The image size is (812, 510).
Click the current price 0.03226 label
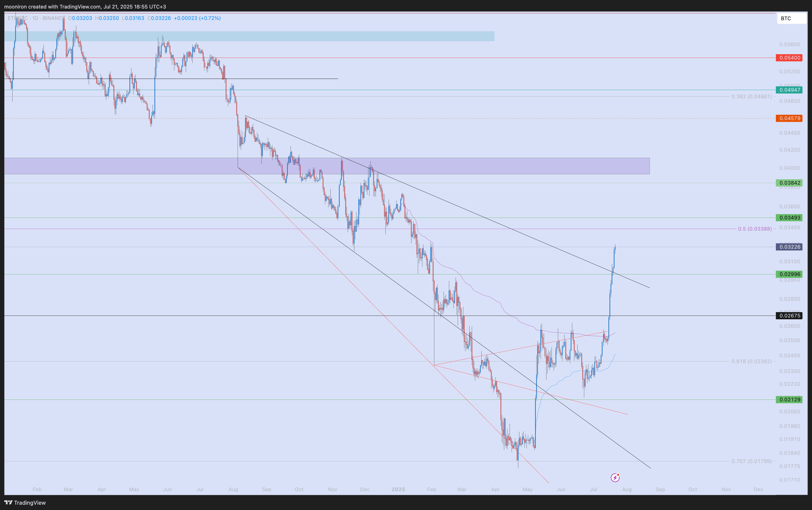point(789,247)
